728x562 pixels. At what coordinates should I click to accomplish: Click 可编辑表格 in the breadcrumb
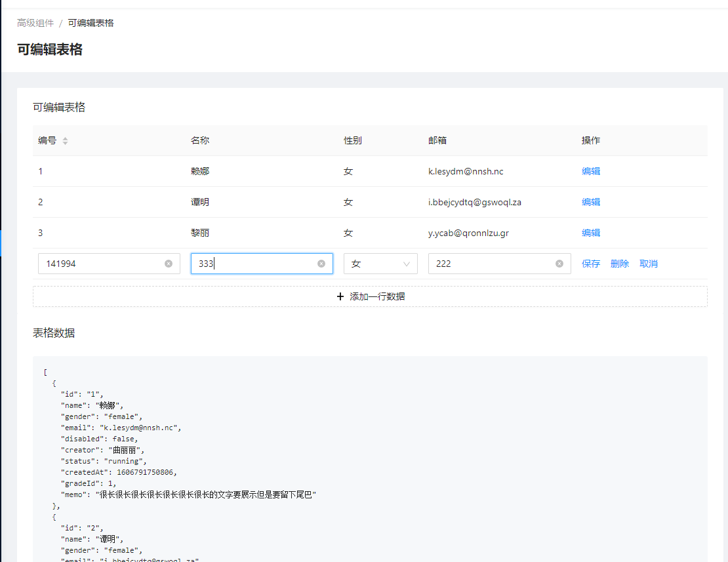click(x=89, y=22)
